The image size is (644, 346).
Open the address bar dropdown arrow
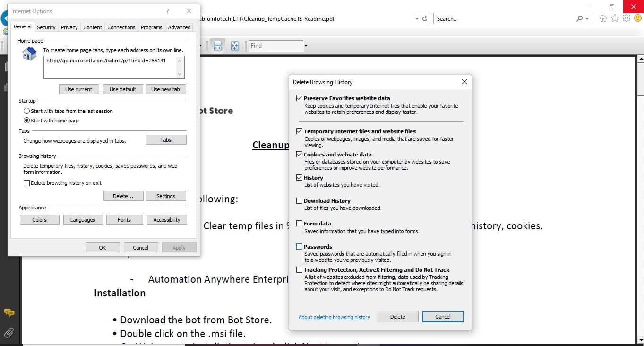tap(417, 19)
